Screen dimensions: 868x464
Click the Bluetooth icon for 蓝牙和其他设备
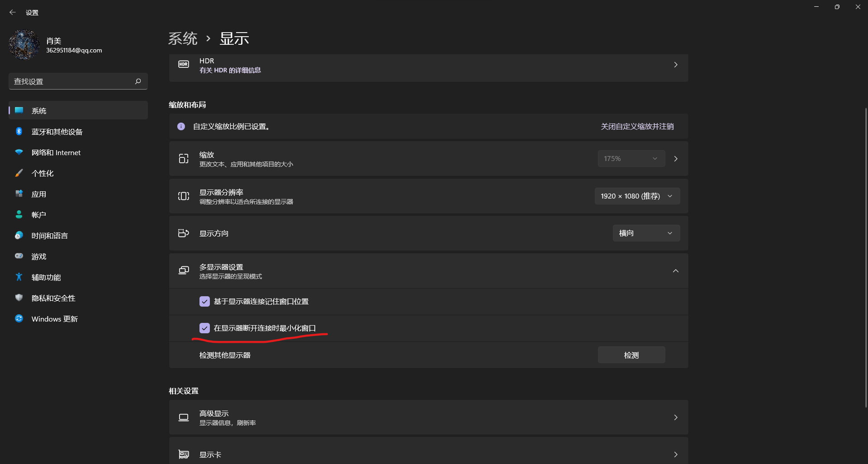tap(19, 131)
